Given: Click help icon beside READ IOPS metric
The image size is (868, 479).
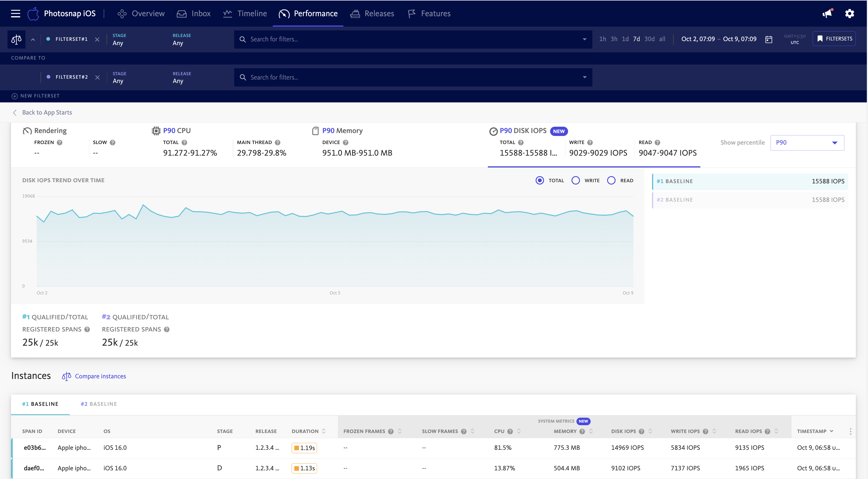Looking at the screenshot, I should click(658, 142).
